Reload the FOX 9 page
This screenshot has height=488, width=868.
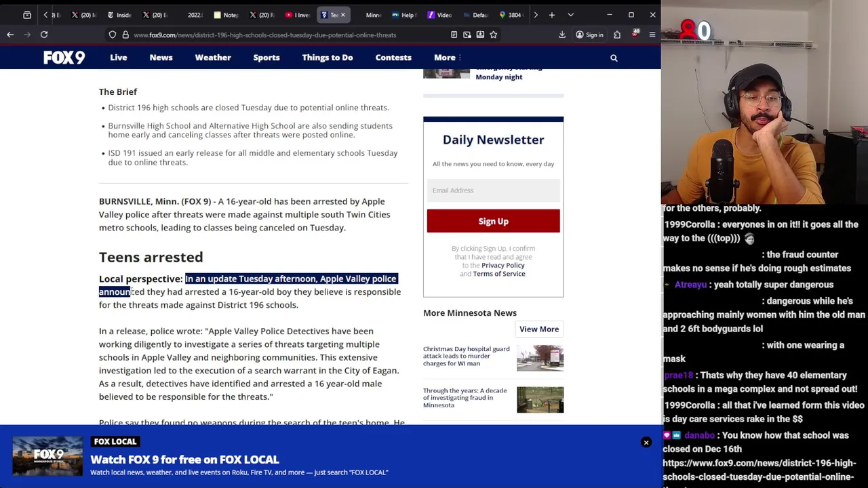pos(44,35)
